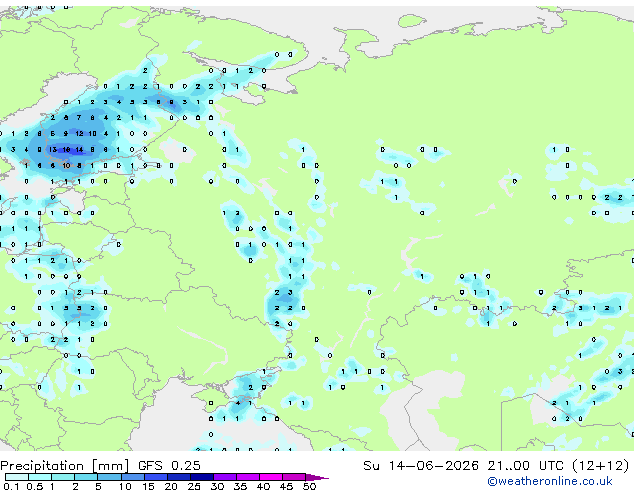The image size is (634, 490).
Task: Click the '45' legend scale label
Action: click(287, 486)
